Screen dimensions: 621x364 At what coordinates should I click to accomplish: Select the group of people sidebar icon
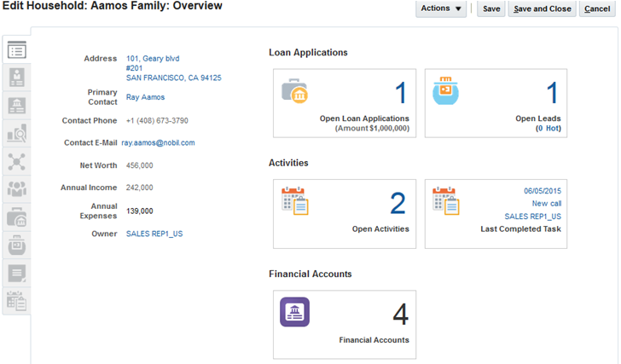click(x=16, y=188)
